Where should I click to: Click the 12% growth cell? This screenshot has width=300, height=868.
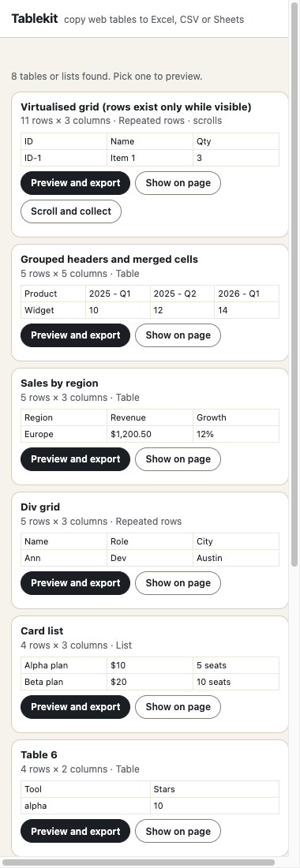(x=236, y=435)
